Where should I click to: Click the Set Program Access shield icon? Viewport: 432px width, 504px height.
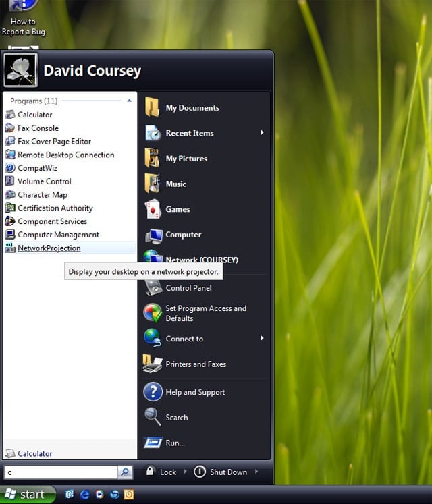(x=153, y=313)
